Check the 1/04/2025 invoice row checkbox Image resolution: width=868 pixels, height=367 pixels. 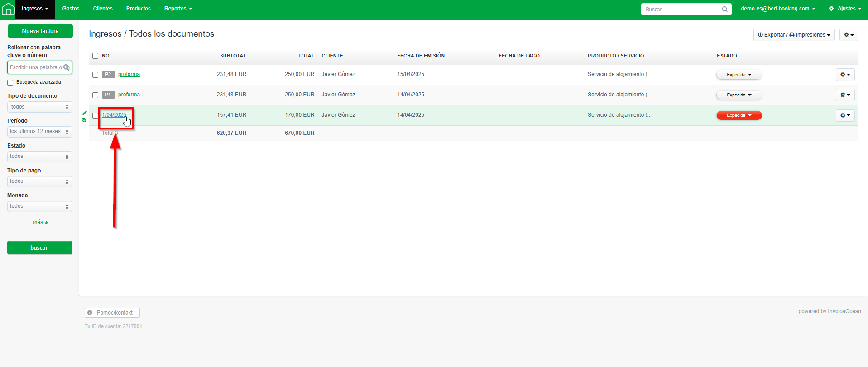95,115
